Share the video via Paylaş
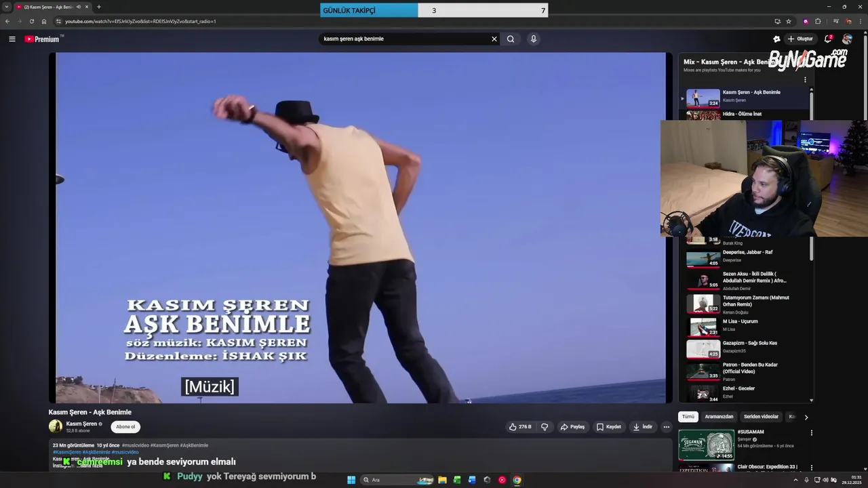 tap(572, 427)
